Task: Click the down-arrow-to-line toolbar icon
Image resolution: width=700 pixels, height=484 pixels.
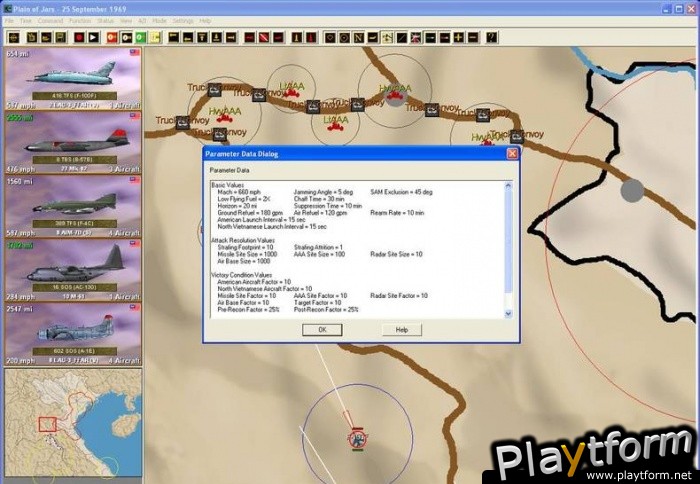Action: click(217, 38)
